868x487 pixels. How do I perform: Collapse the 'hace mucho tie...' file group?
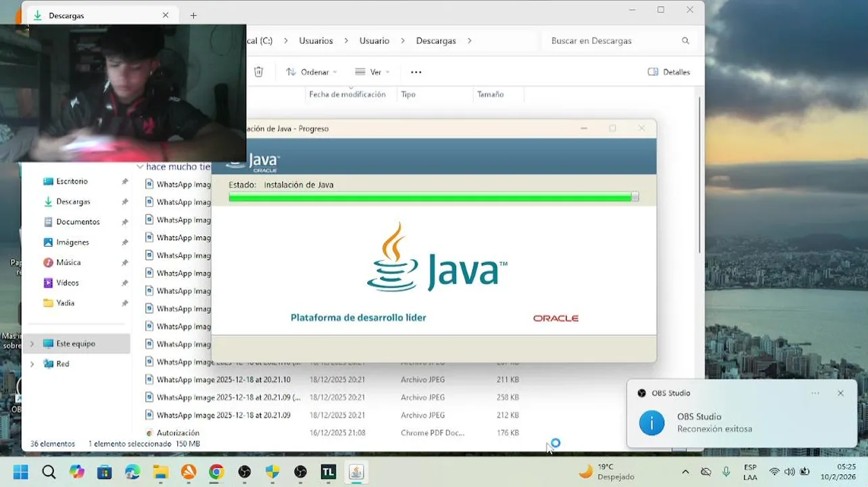click(140, 166)
